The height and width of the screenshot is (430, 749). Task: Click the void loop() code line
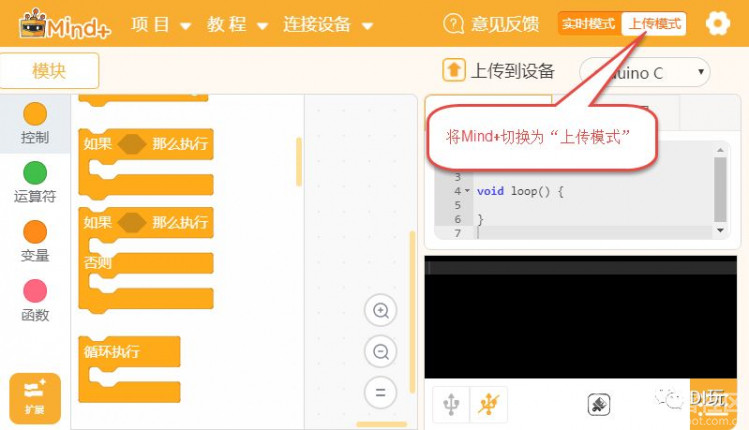tap(520, 191)
